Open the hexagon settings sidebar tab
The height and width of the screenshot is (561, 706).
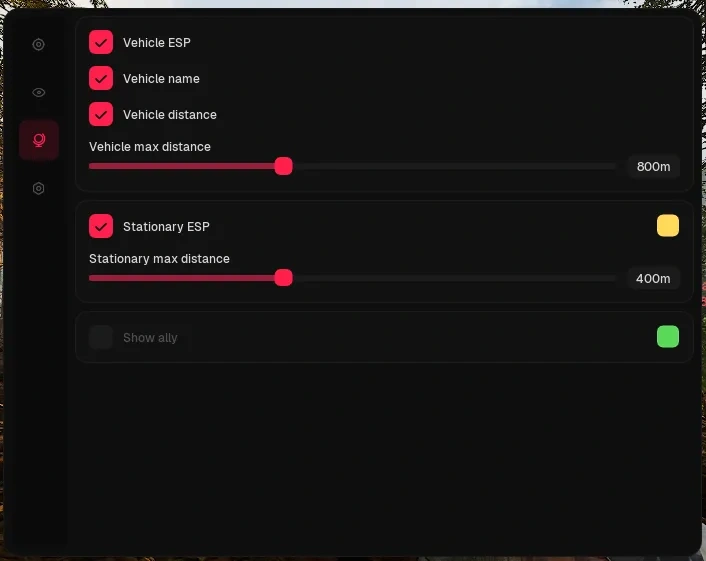coord(39,188)
